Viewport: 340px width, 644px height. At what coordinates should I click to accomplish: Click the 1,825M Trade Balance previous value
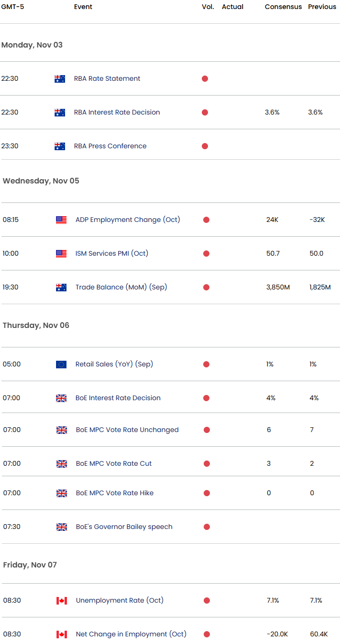click(x=320, y=288)
